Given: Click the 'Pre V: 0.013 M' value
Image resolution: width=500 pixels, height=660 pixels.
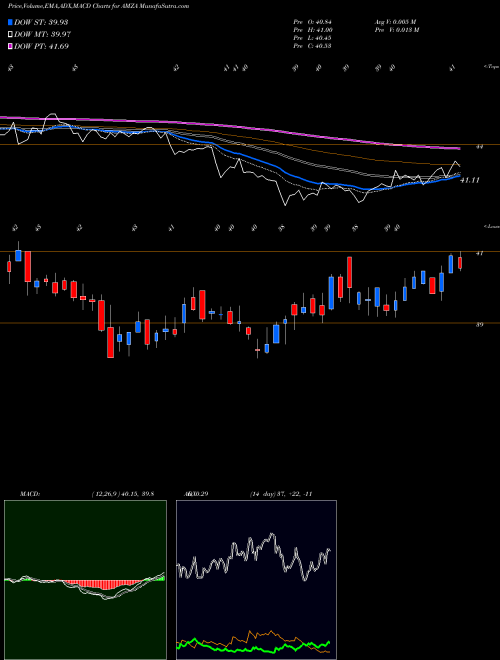Looking at the screenshot, I should click(x=397, y=30).
